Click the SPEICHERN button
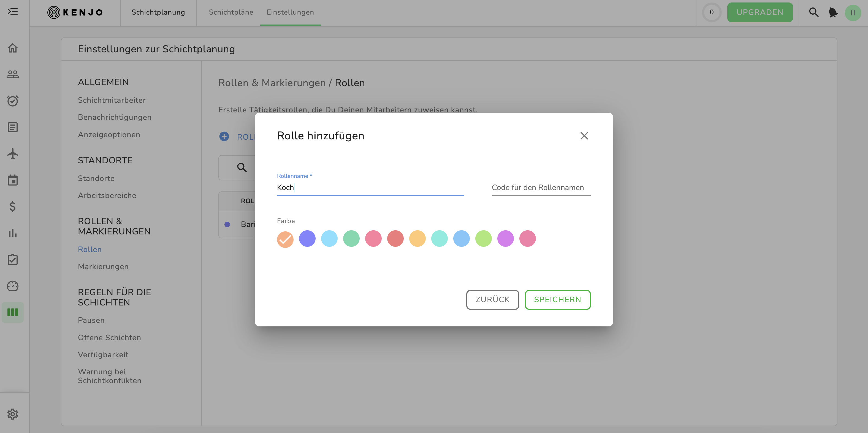Image resolution: width=868 pixels, height=433 pixels. click(557, 300)
